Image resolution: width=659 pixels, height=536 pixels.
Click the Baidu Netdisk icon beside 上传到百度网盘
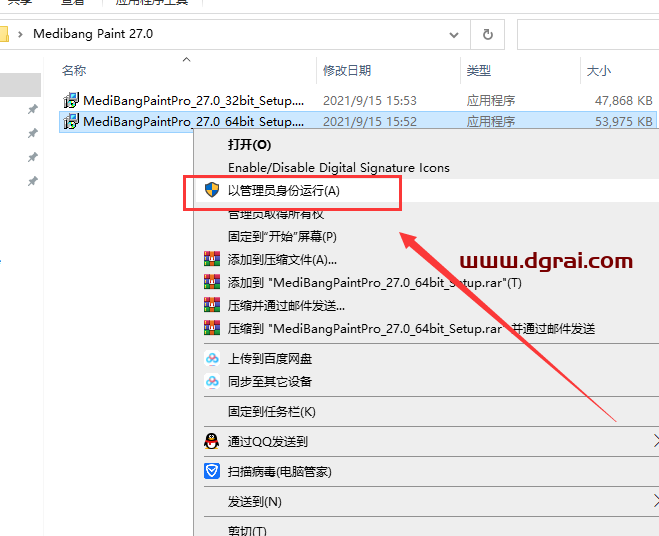212,359
